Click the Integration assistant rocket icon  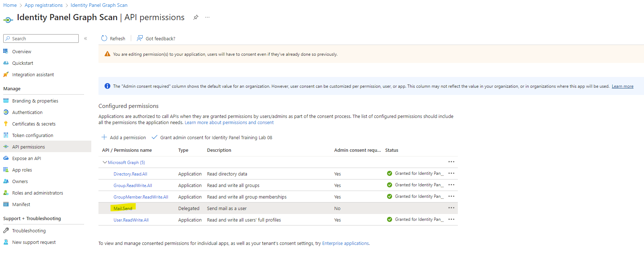coord(6,74)
